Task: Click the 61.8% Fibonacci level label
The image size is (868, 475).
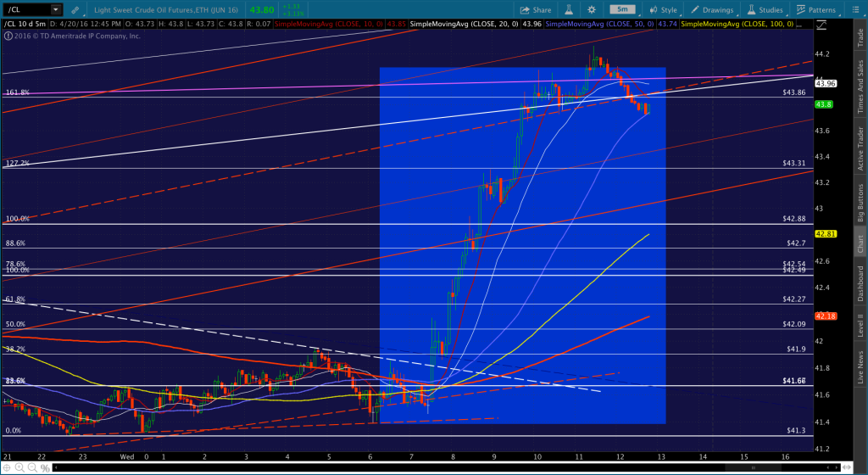Action: point(15,299)
